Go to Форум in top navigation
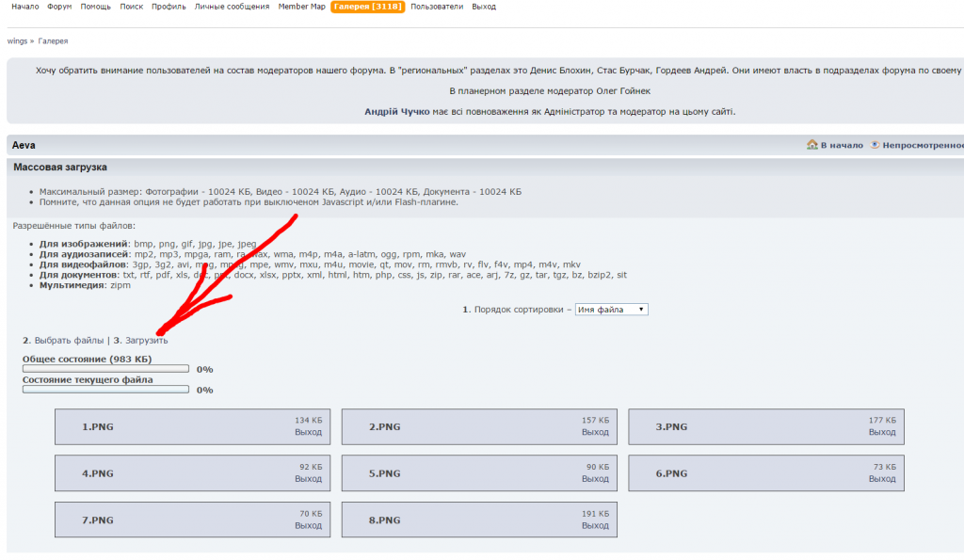 [59, 7]
